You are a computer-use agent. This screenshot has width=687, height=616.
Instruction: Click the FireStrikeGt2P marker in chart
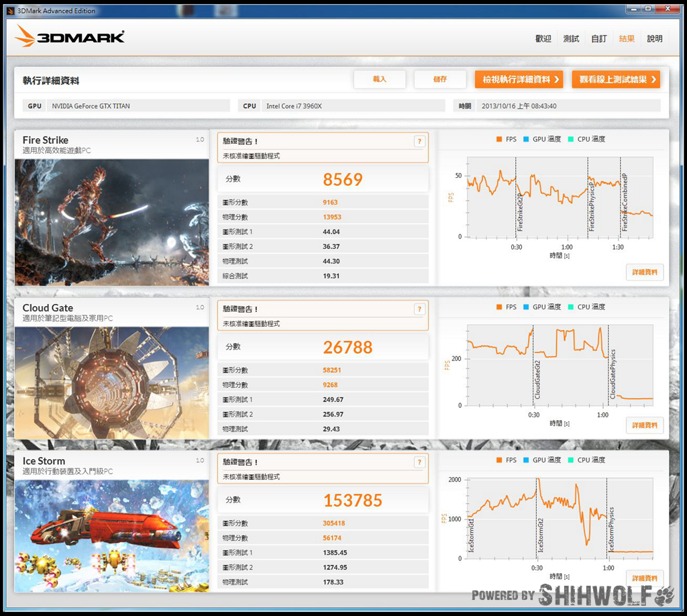point(520,213)
